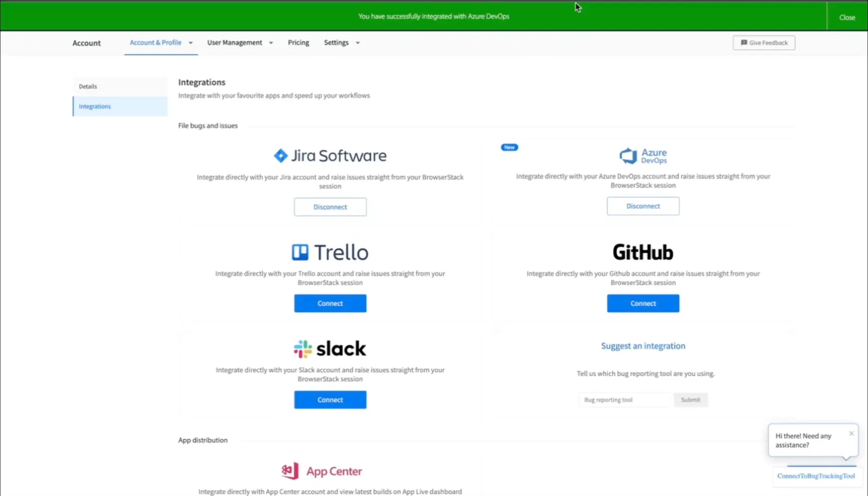This screenshot has height=496, width=868.
Task: Click the New badge near Azure DevOps
Action: click(509, 147)
